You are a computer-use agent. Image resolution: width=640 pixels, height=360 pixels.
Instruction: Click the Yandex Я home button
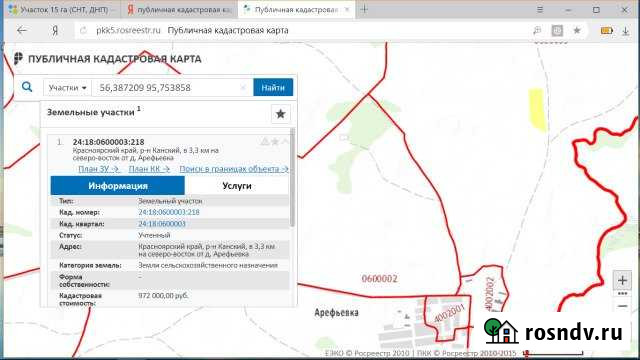(x=55, y=31)
